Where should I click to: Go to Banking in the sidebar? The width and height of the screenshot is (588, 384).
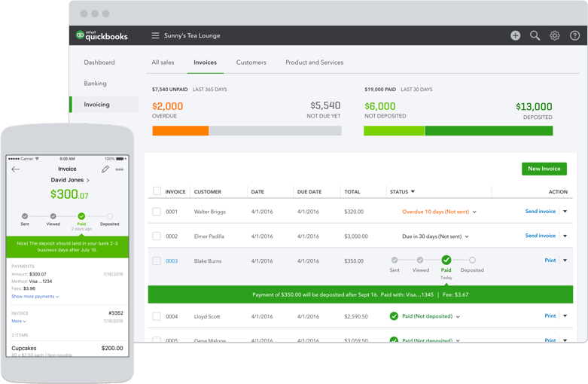(x=96, y=84)
